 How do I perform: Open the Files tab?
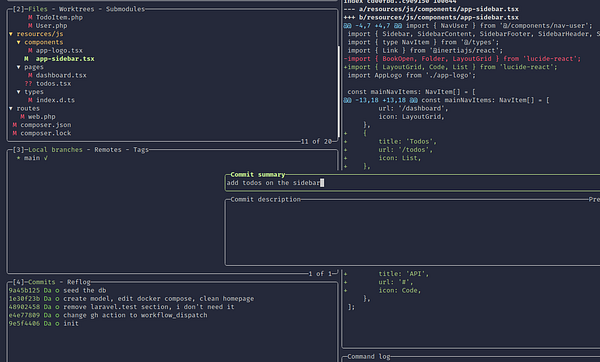tap(38, 9)
